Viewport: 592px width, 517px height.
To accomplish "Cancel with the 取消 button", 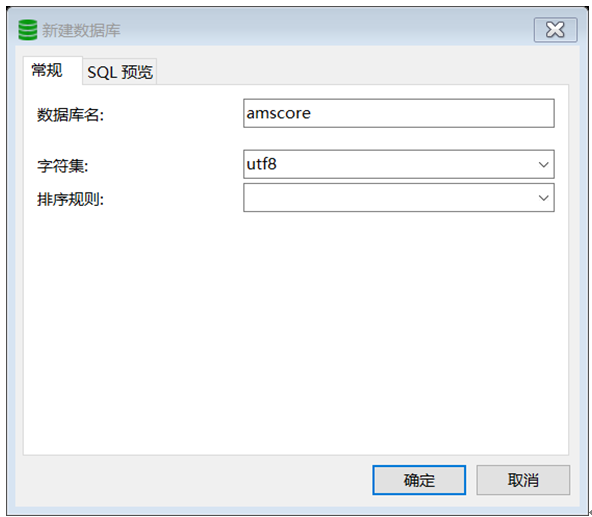I will pyautogui.click(x=523, y=480).
